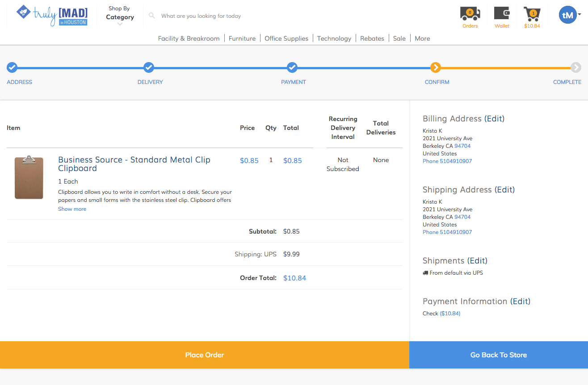The image size is (588, 385).
Task: Open the shopping cart showing $10.84
Action: pos(532,14)
